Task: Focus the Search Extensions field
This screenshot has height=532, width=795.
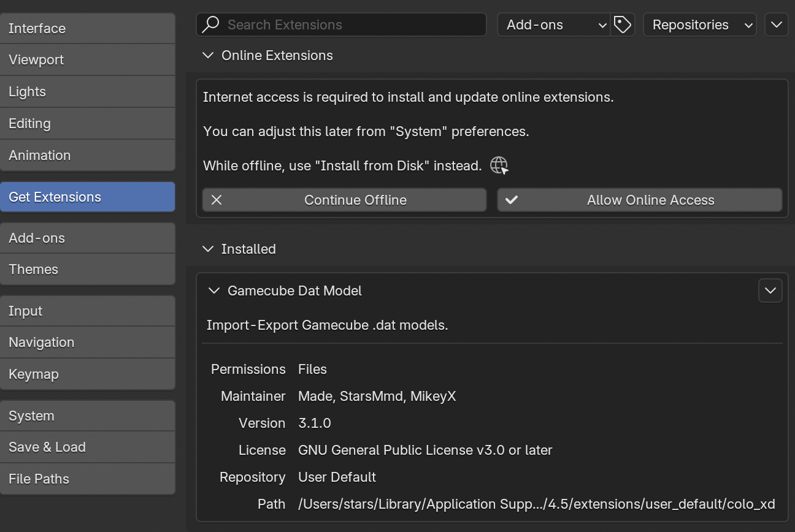Action: tap(341, 25)
